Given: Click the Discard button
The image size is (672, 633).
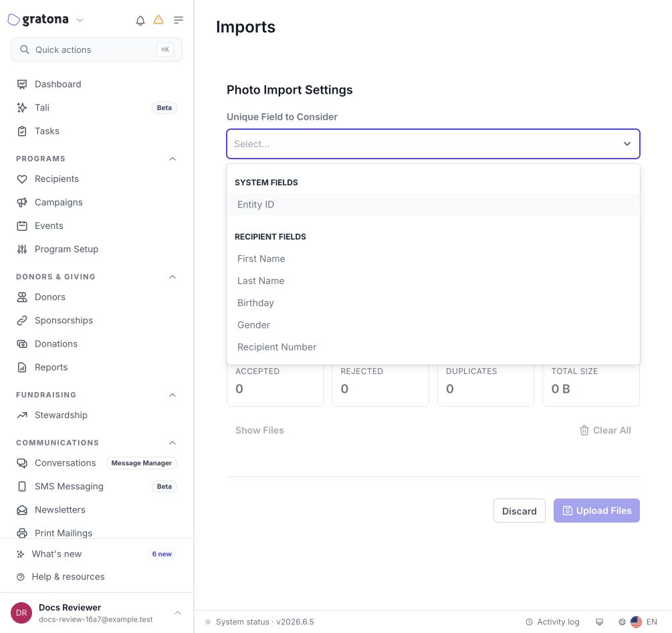Looking at the screenshot, I should 519,511.
